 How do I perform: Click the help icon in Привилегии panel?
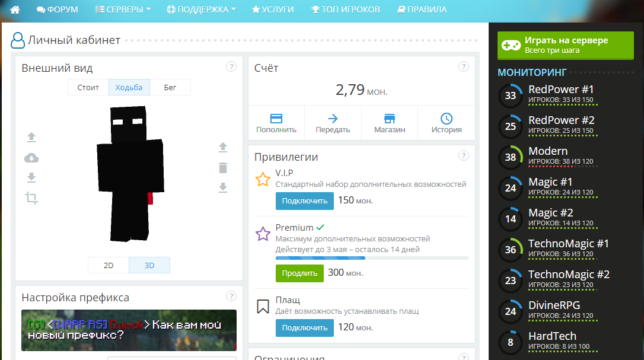464,155
